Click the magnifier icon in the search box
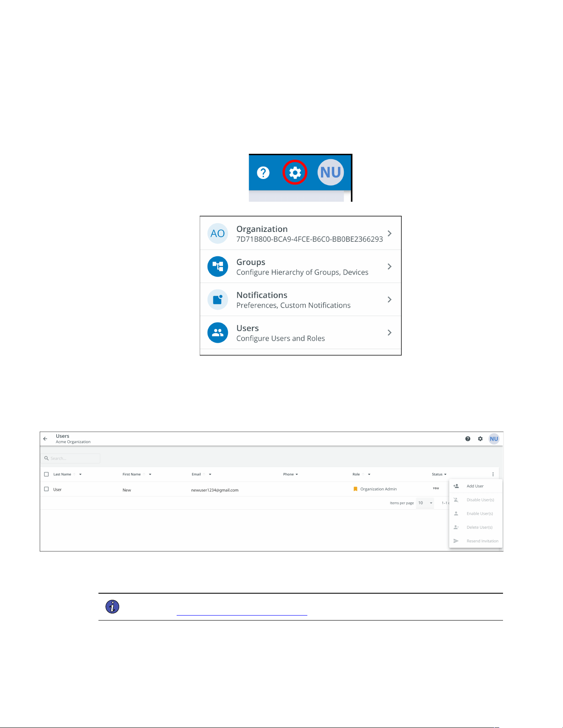This screenshot has height=728, width=563. [47, 458]
